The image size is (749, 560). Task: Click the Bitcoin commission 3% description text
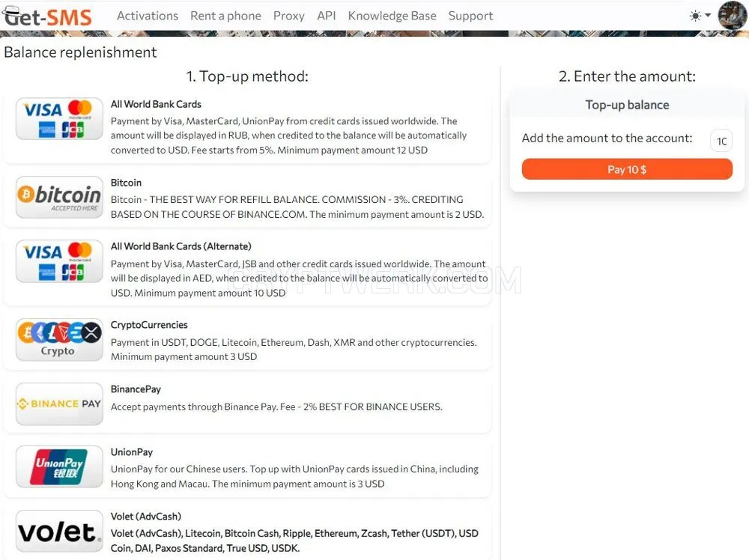click(297, 207)
